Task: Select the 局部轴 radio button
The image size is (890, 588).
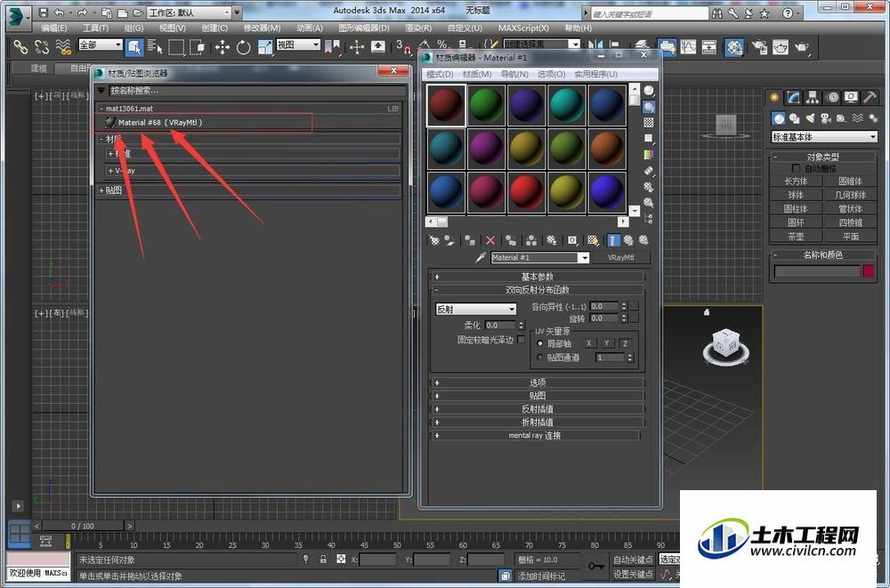Action: click(x=540, y=344)
